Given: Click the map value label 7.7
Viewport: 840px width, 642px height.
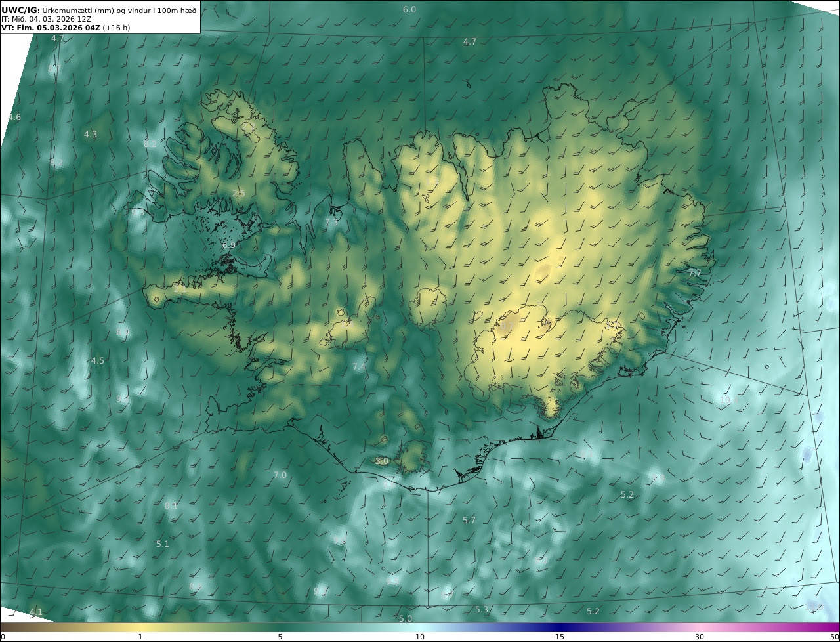Looking at the screenshot, I should [x=694, y=272].
